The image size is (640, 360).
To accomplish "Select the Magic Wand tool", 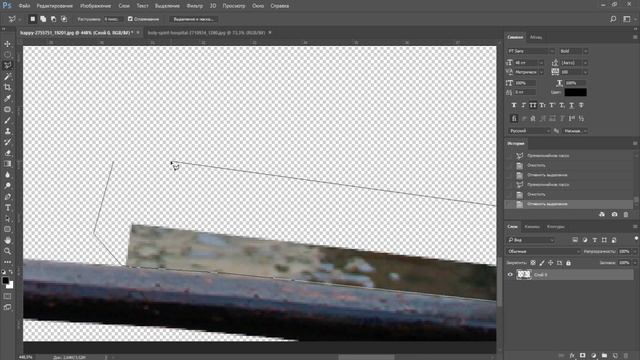I will (x=7, y=76).
